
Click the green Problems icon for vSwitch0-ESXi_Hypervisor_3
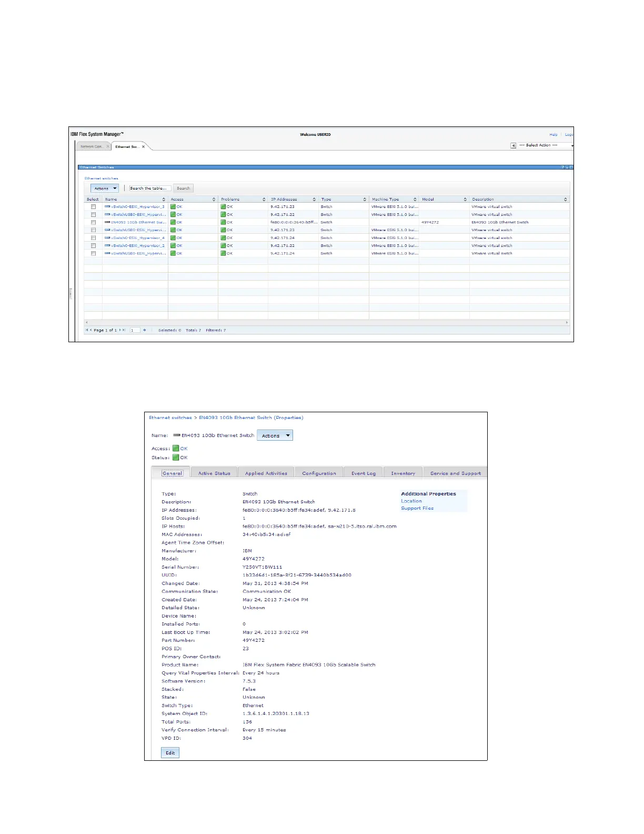[223, 207]
